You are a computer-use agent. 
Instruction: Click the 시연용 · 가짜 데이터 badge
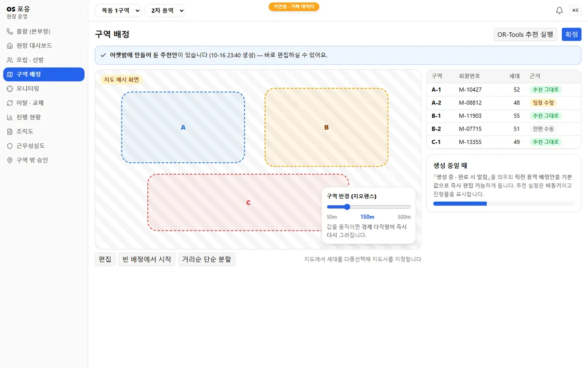click(294, 6)
